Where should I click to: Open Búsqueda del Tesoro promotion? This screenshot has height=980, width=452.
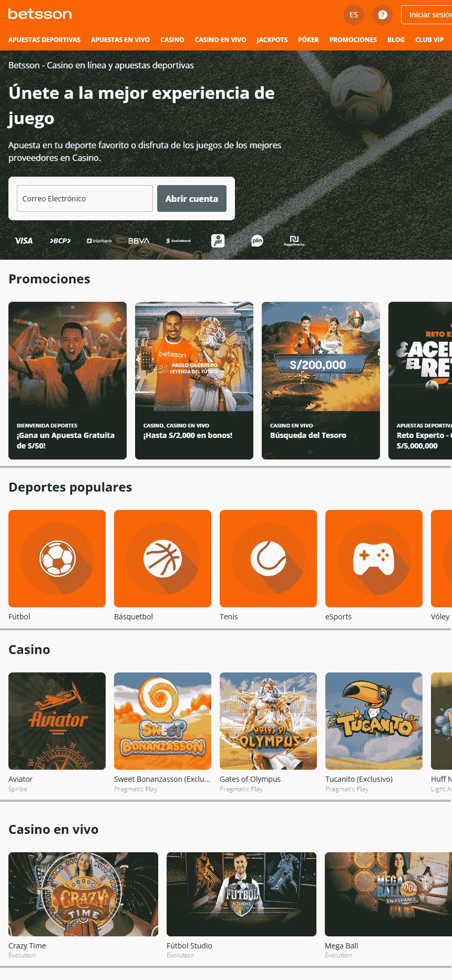[x=321, y=381]
